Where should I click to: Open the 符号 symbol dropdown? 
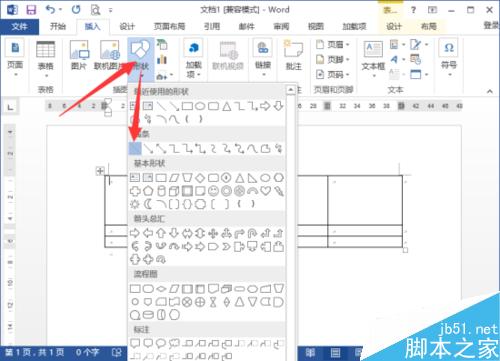click(x=449, y=58)
